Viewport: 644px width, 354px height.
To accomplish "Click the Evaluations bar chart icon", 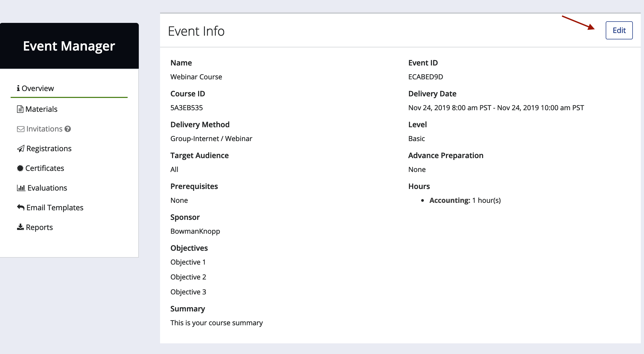I will click(x=21, y=188).
